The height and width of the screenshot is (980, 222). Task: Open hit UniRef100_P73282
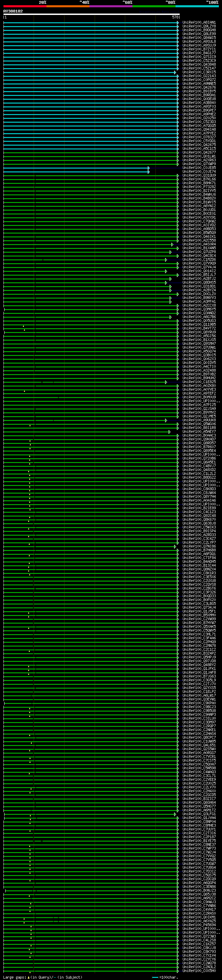tap(199, 187)
